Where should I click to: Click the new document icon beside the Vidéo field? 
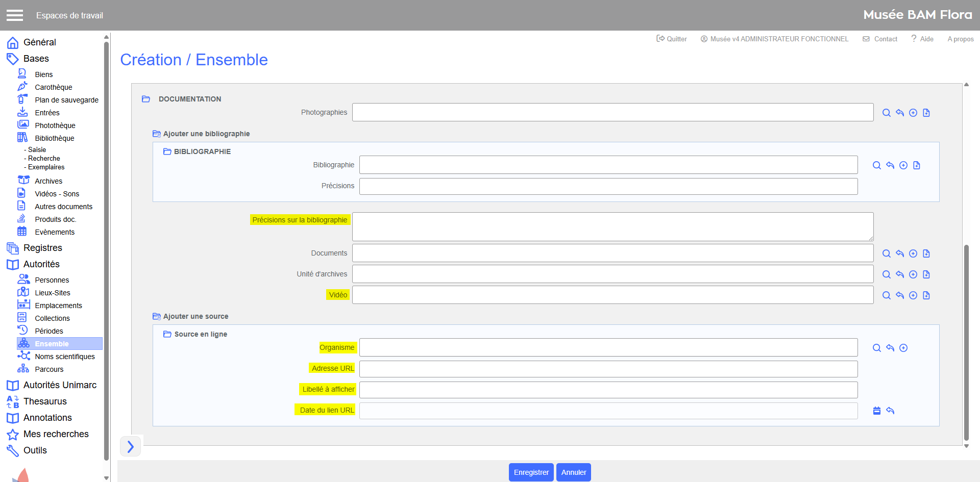(926, 295)
